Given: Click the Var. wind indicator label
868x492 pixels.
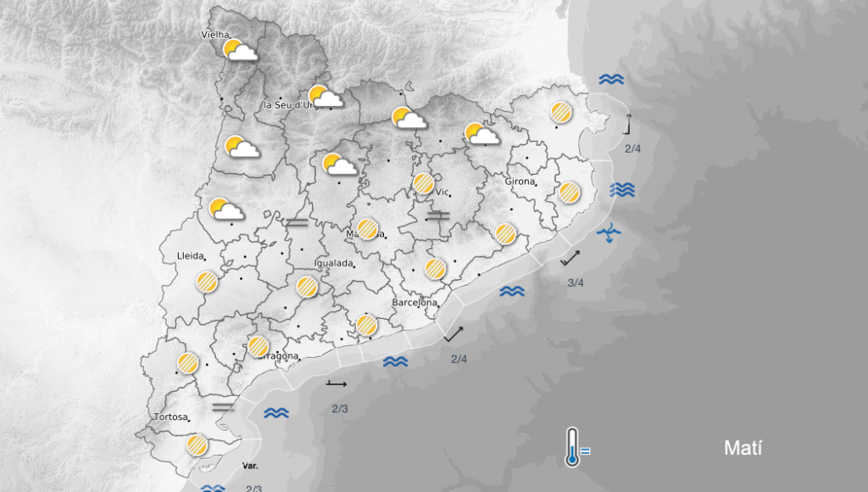Looking at the screenshot, I should (249, 467).
